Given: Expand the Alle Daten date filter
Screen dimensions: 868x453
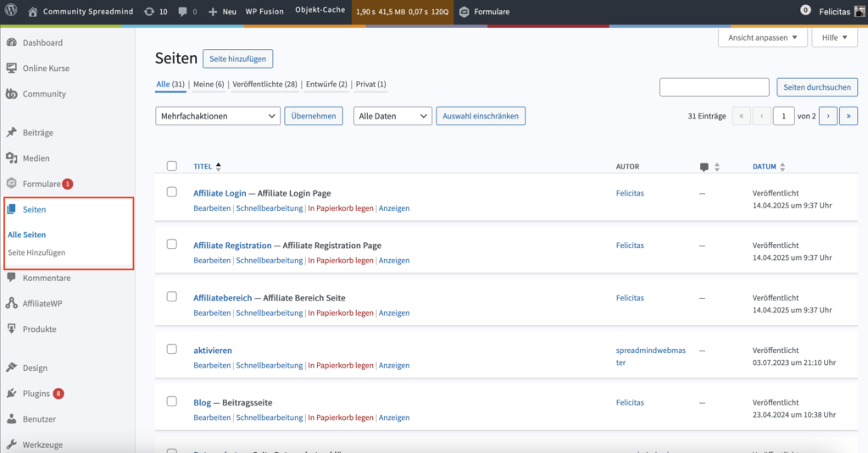Looking at the screenshot, I should [x=392, y=116].
